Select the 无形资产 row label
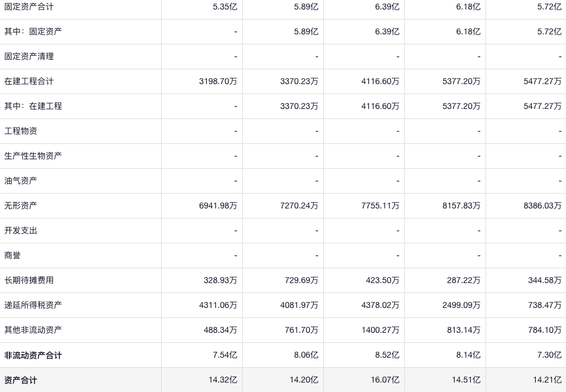This screenshot has height=392, width=566. (21, 205)
